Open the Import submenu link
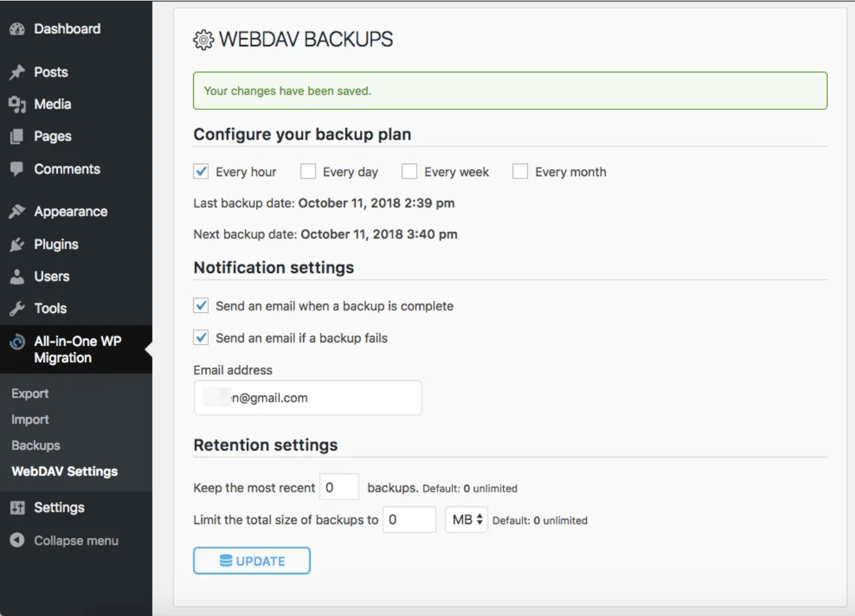Image resolution: width=855 pixels, height=616 pixels. coord(30,420)
